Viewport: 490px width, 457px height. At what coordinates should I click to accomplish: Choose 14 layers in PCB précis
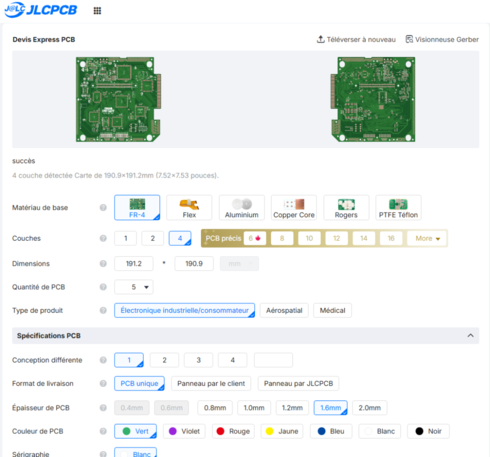(x=364, y=238)
